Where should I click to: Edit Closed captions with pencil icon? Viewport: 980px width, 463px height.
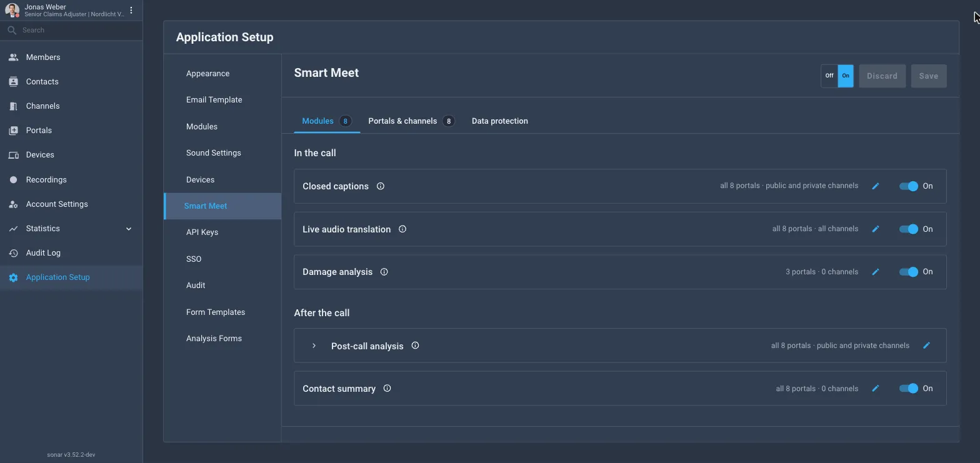coord(876,186)
